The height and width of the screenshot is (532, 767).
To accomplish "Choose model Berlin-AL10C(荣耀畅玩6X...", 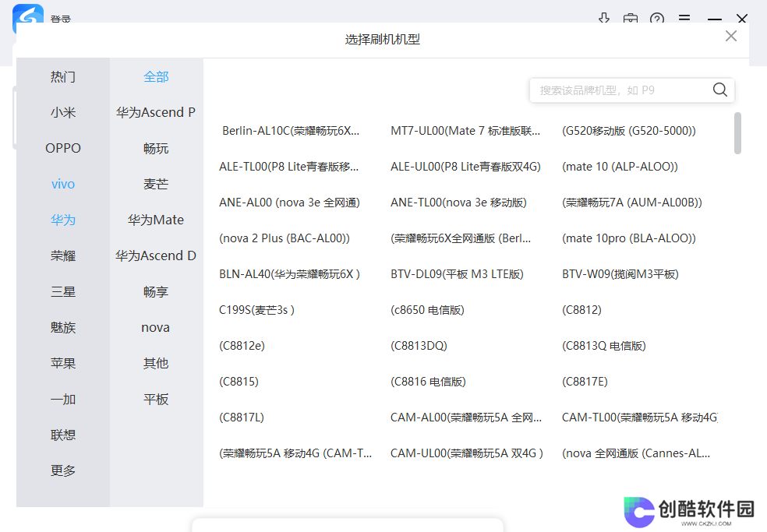I will click(x=291, y=131).
